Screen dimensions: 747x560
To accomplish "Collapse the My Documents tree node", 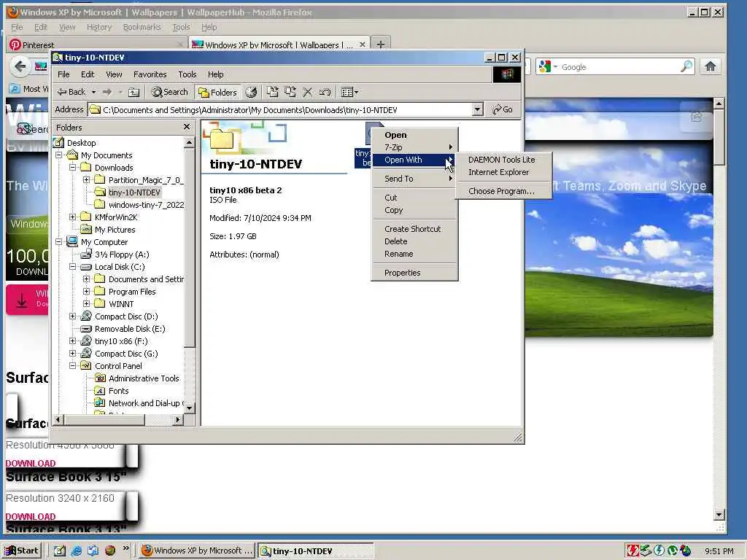I will click(x=58, y=155).
